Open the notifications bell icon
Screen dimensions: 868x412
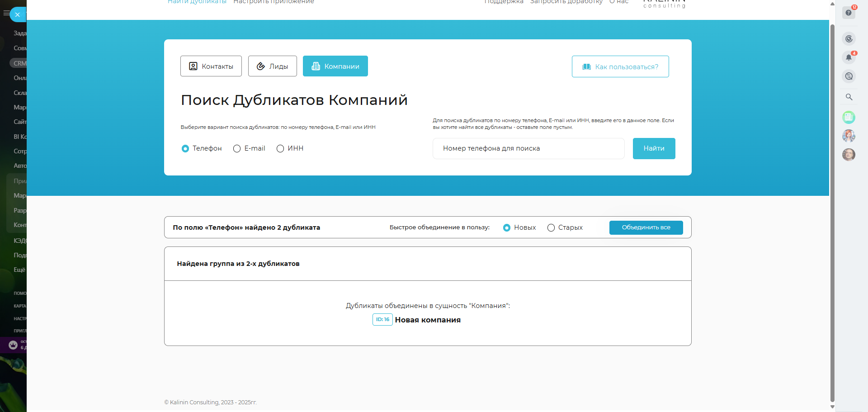coord(849,57)
